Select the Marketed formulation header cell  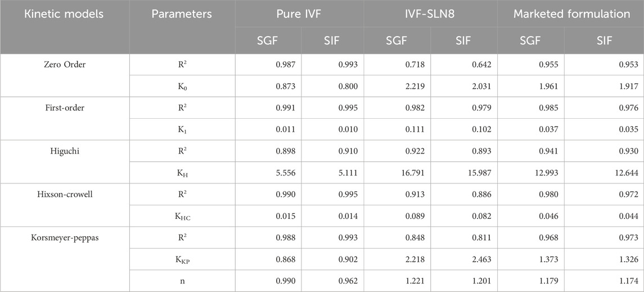click(570, 14)
